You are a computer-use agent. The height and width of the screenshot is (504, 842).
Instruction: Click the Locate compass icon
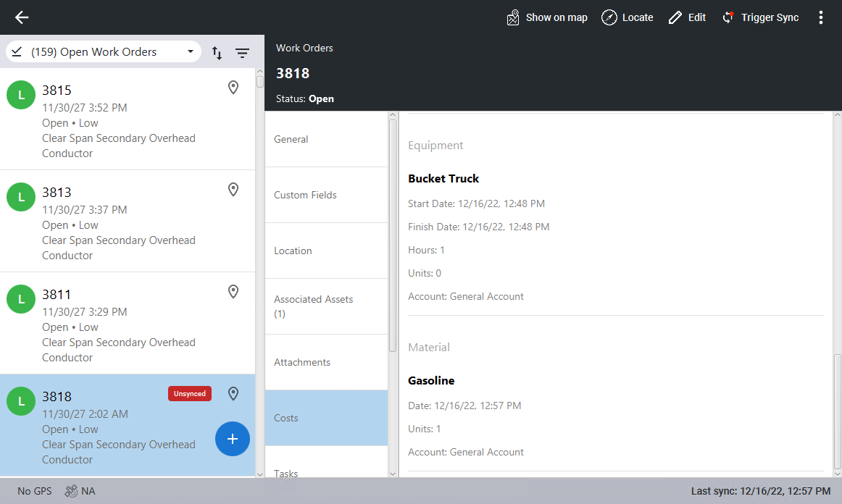click(x=609, y=17)
